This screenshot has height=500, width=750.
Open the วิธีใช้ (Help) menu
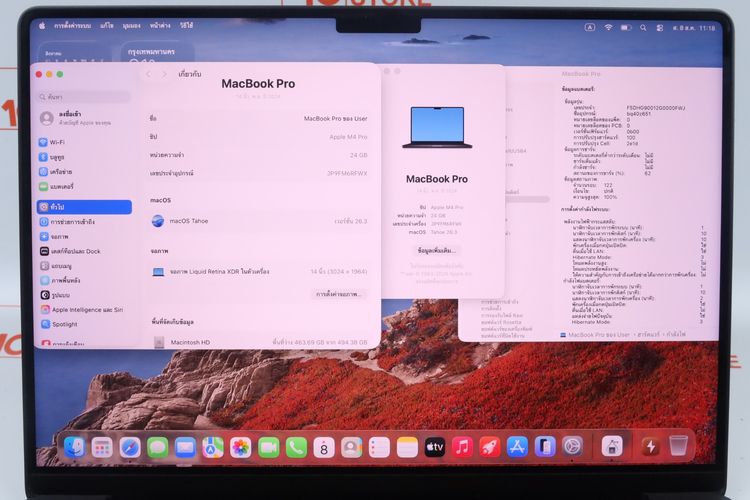(187, 26)
